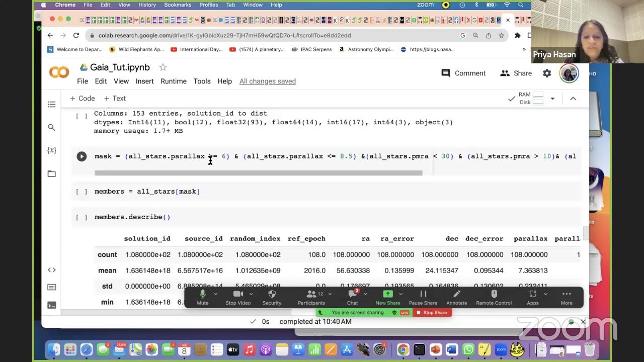
Task: Reload the Colab page
Action: pos(76,35)
